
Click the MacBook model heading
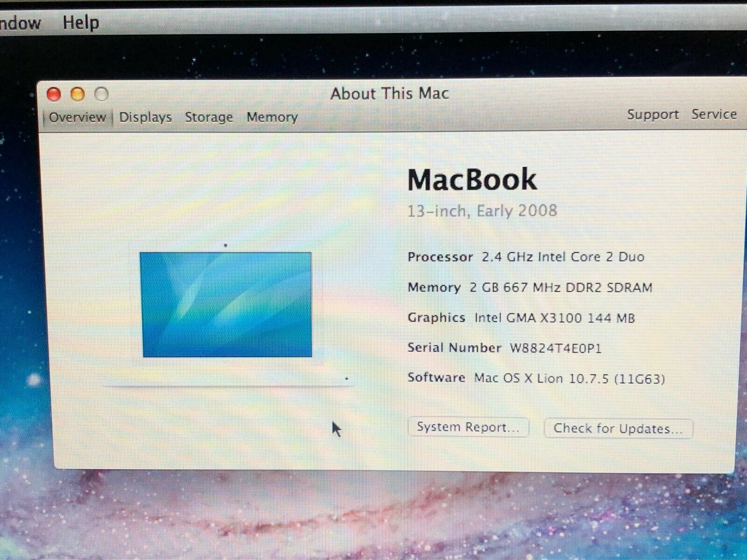[x=472, y=179]
